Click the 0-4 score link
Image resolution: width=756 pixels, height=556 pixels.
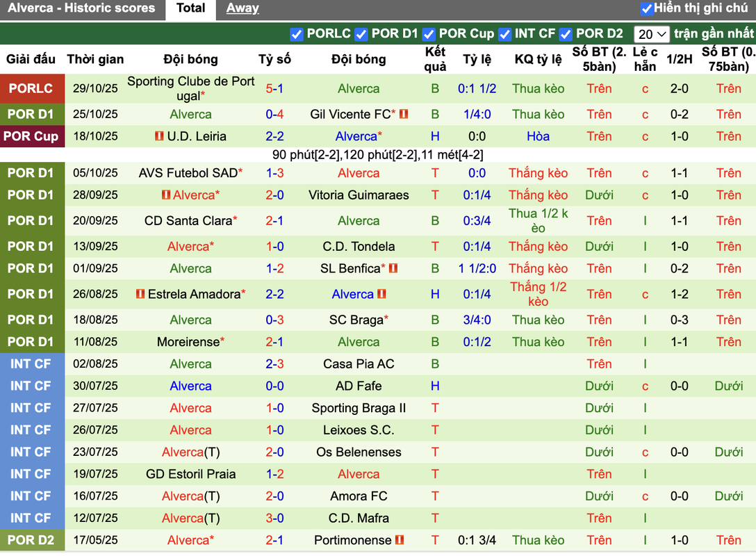pos(275,114)
